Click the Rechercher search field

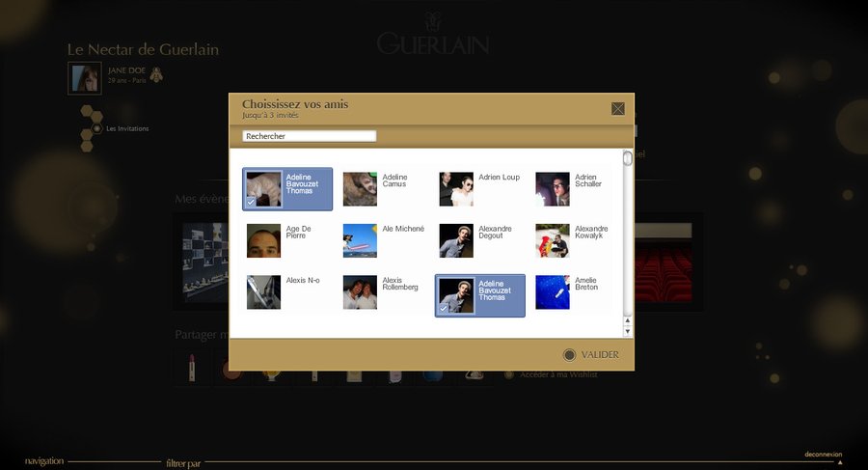[x=309, y=136]
